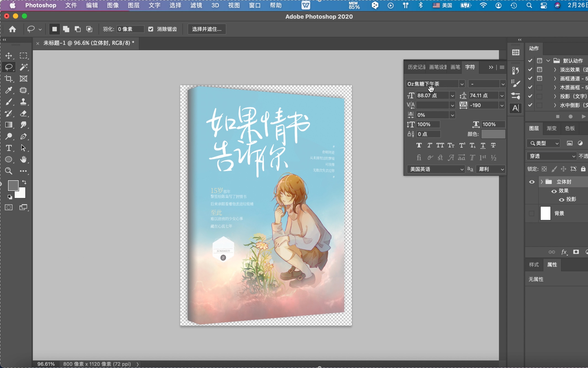Open the 图层 menu in menu bar

point(134,5)
